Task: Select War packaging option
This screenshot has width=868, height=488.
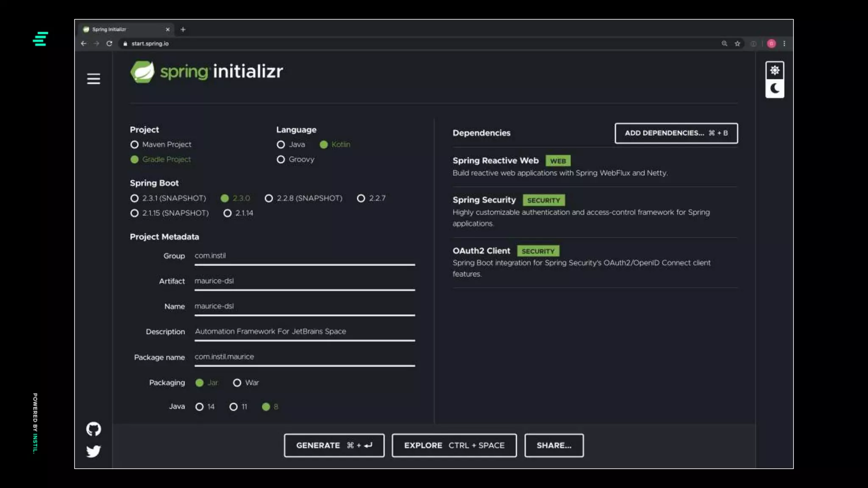Action: [237, 383]
